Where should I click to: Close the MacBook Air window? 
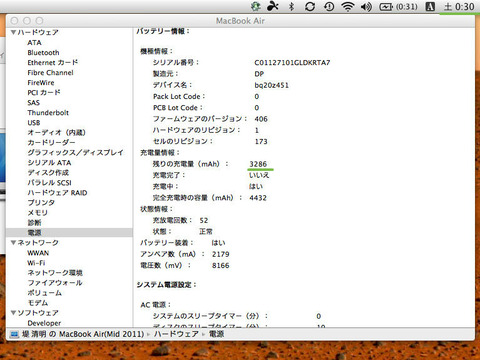click(14, 21)
